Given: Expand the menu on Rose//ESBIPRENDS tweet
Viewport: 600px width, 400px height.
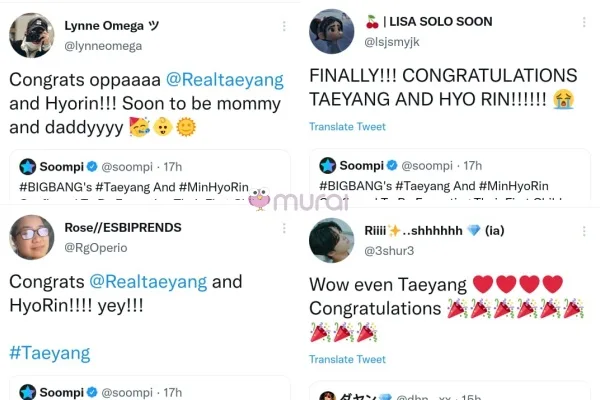Looking at the screenshot, I should click(284, 229).
